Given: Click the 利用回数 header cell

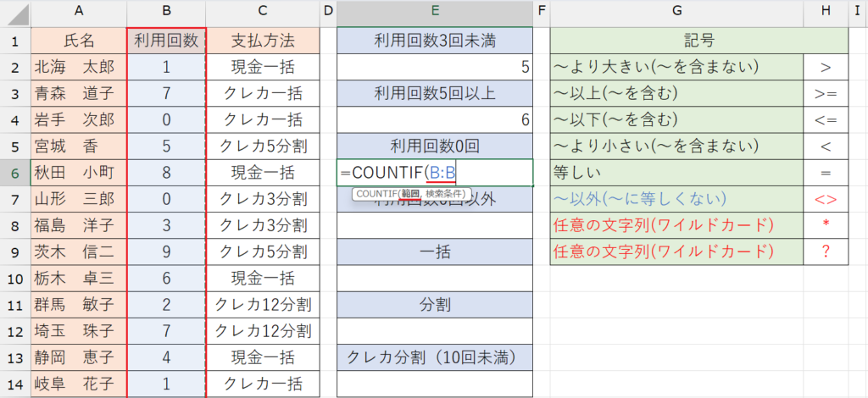Looking at the screenshot, I should (166, 41).
